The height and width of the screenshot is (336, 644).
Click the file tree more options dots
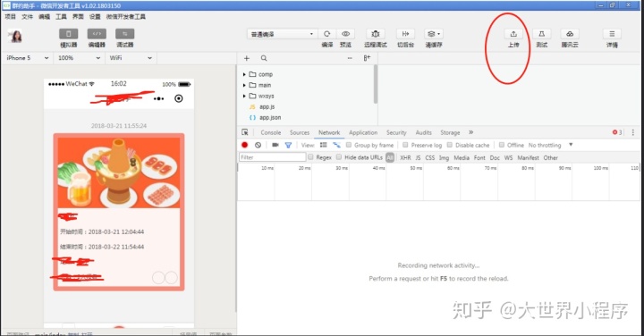point(350,58)
